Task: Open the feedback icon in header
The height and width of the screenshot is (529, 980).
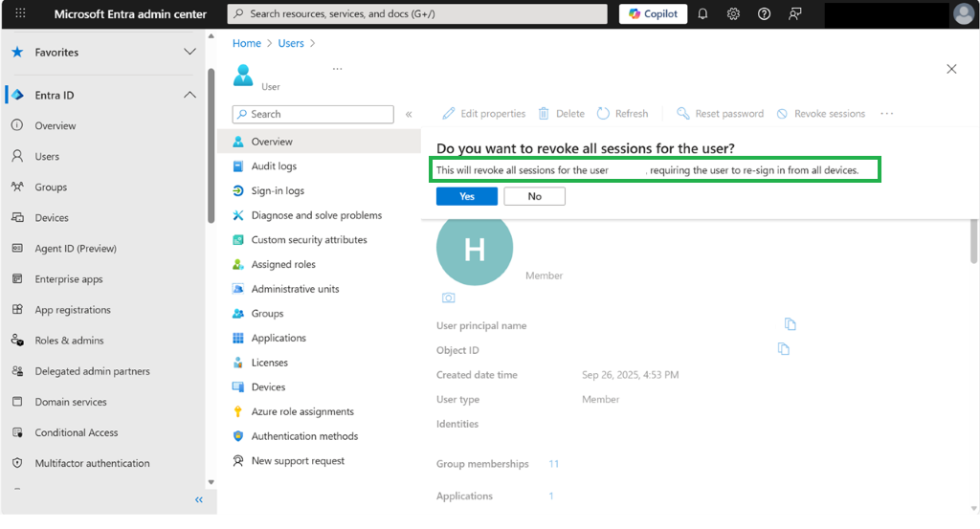Action: point(794,13)
